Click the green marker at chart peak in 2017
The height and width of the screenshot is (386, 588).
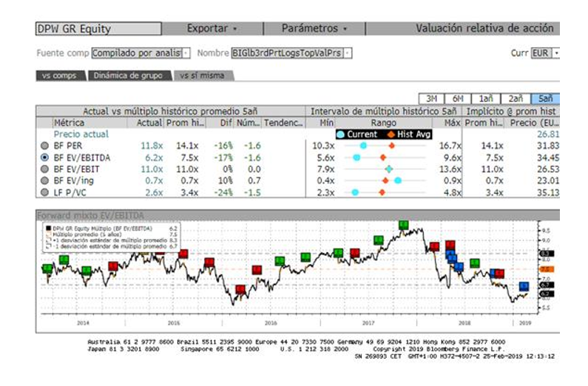tap(404, 225)
